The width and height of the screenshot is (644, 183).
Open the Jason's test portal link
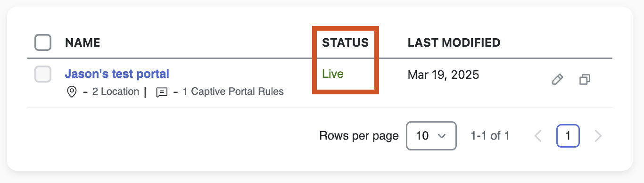[x=117, y=74]
